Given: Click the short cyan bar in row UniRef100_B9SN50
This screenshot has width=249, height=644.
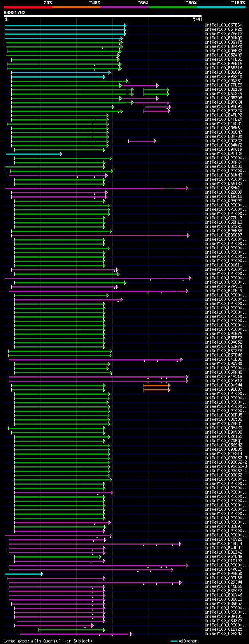Looking at the screenshot, I should [x=24, y=574].
